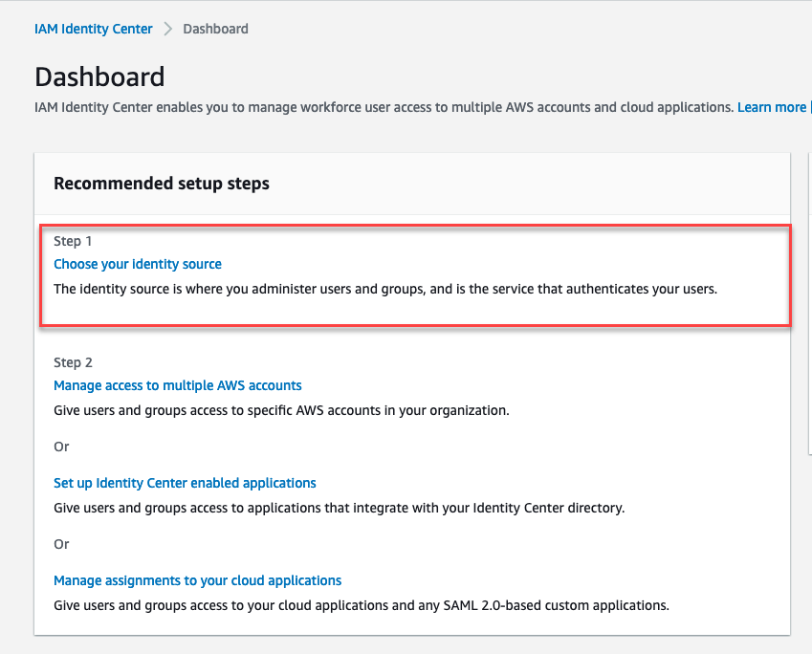Viewport: 812px width, 654px height.
Task: Open Set up Identity Center enabled applications
Action: pos(185,483)
